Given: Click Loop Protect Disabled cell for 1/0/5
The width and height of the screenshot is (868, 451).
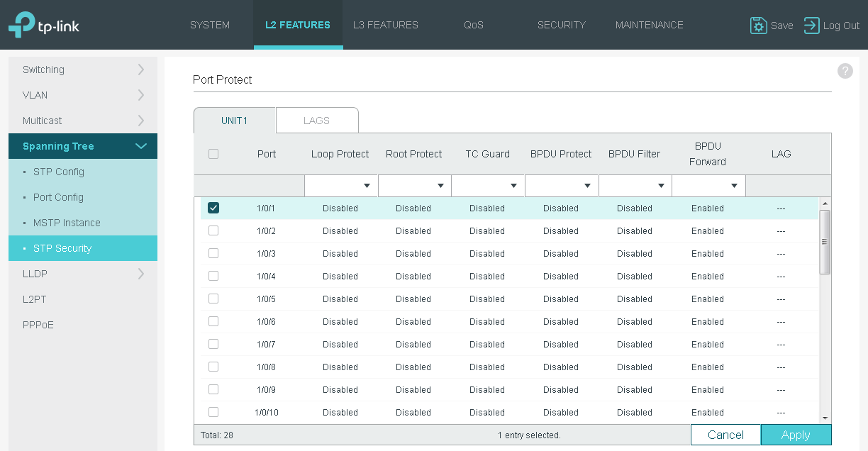Looking at the screenshot, I should click(x=340, y=299).
